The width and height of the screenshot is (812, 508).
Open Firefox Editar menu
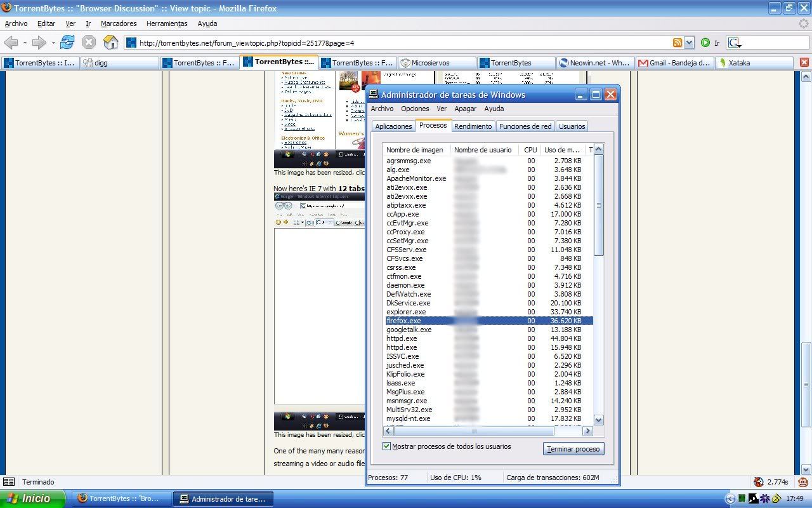click(x=46, y=23)
